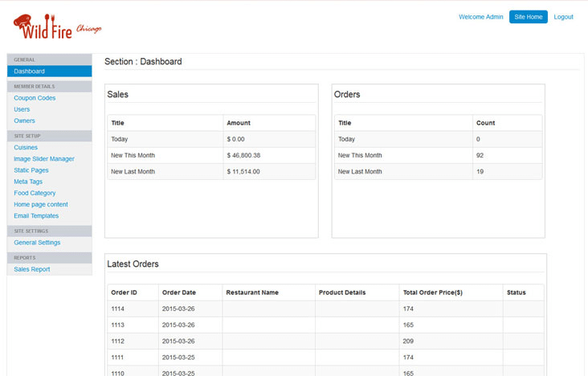This screenshot has width=588, height=376.
Task: Click the Wild Fire Chicago logo
Action: click(57, 27)
